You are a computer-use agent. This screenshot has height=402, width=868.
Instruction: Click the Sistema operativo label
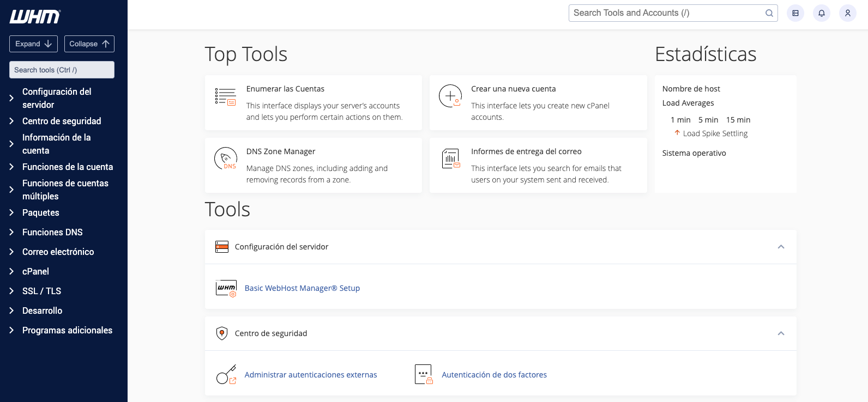coord(694,153)
